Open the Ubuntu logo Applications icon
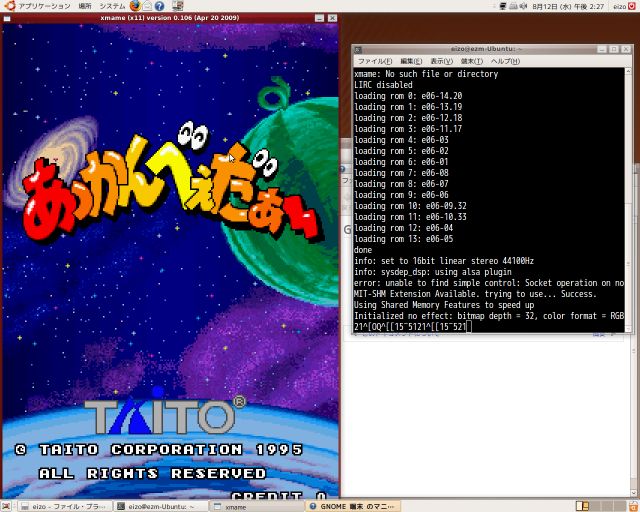 [x=10, y=6]
